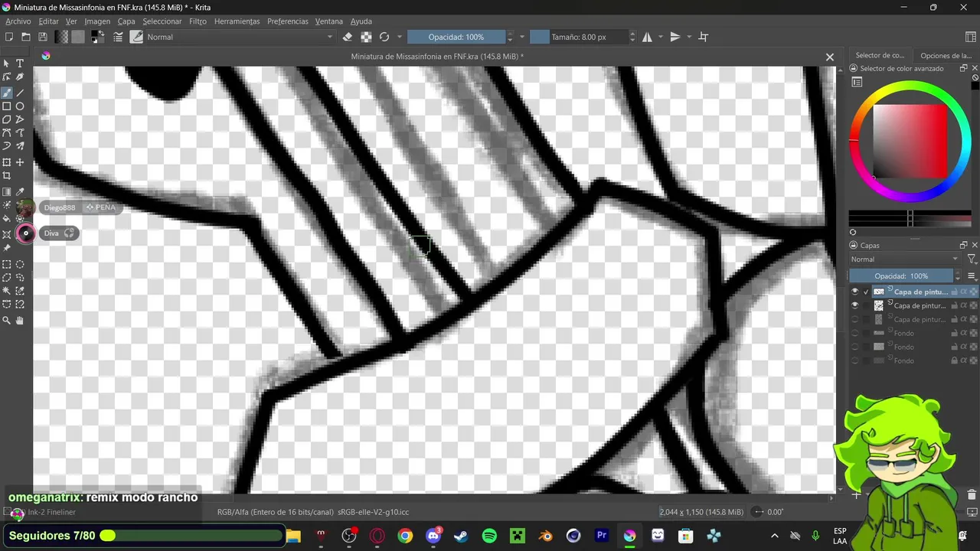This screenshot has height=551, width=980.
Task: Toggle visibility of second Capa de pintura layer
Action: coord(855,305)
